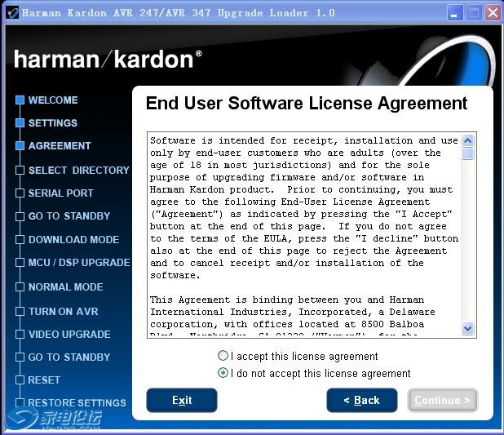The image size is (504, 435).
Task: Select 'I do not accept this license agreement'
Action: click(x=223, y=373)
